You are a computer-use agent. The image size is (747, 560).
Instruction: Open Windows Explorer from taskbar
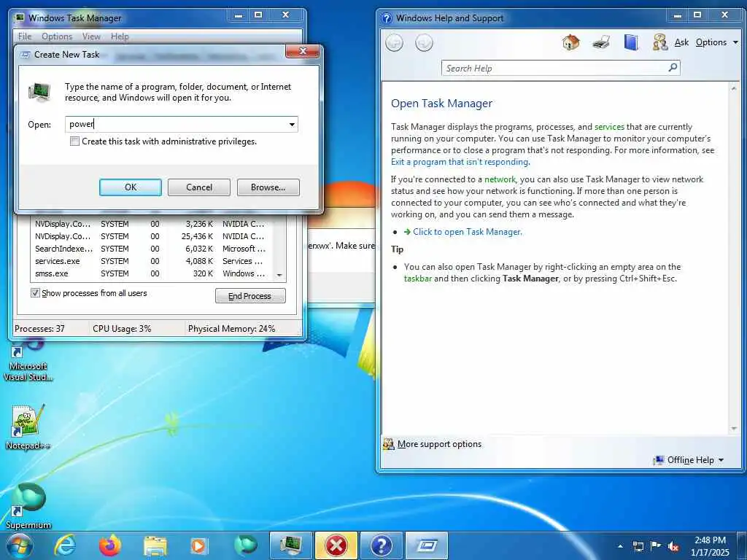coord(155,546)
